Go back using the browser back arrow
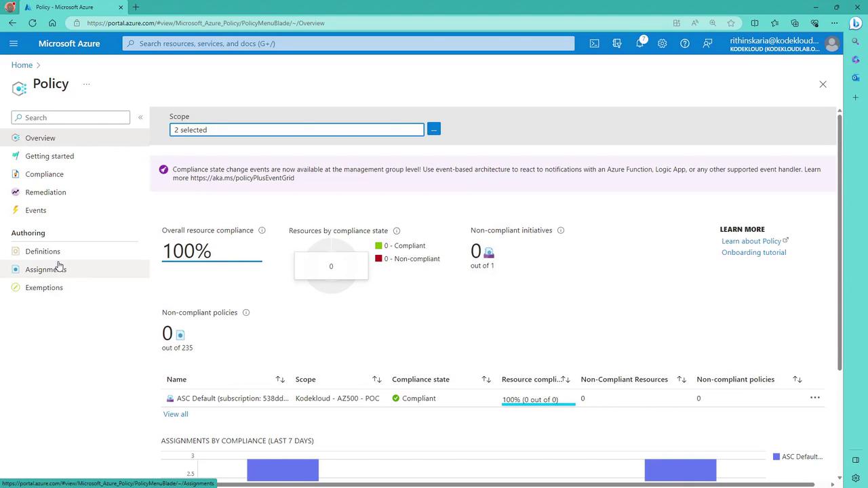 point(13,23)
